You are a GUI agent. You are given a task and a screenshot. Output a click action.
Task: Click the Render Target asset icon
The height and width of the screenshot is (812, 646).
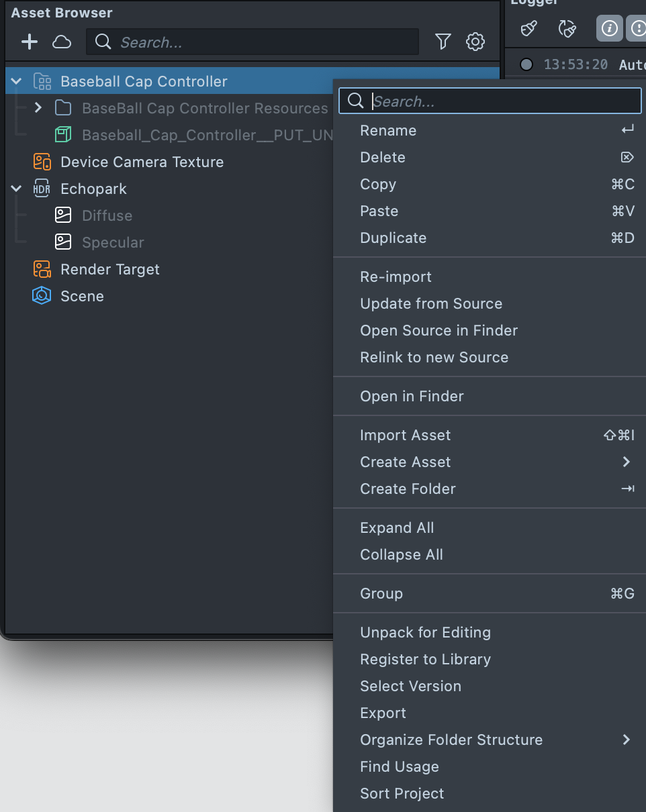(42, 269)
